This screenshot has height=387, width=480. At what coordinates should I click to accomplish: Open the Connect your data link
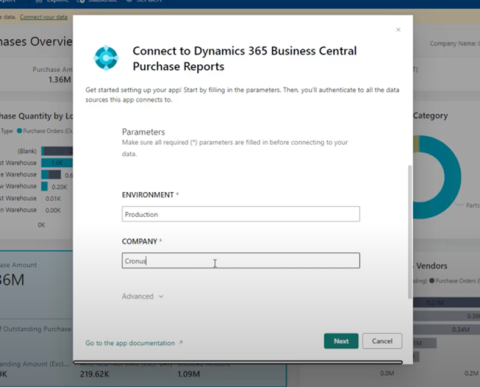(44, 17)
